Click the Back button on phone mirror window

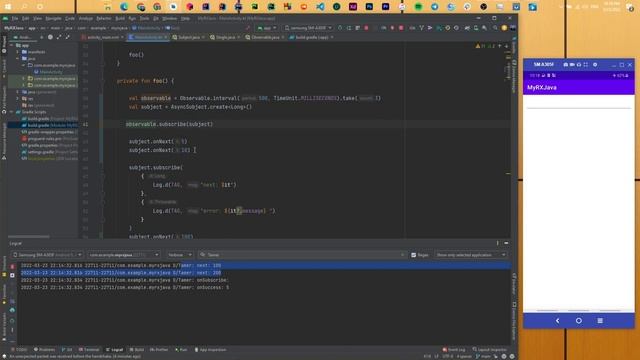tap(558, 321)
